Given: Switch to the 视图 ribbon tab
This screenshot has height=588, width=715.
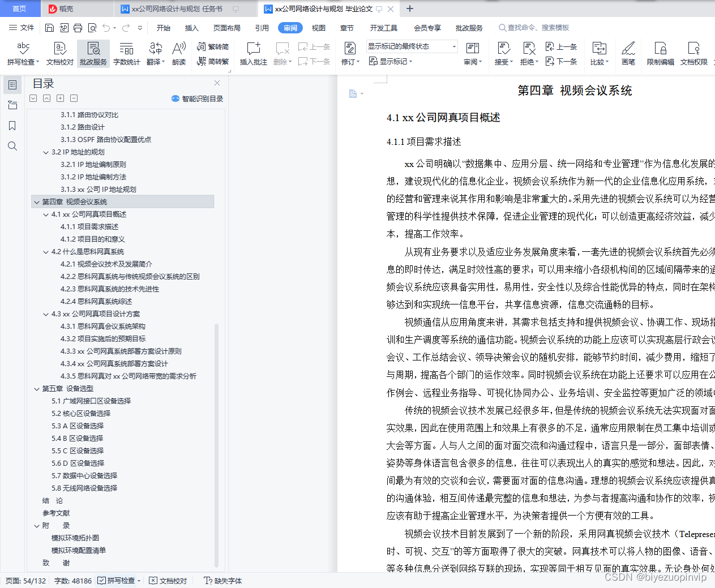Looking at the screenshot, I should [319, 28].
